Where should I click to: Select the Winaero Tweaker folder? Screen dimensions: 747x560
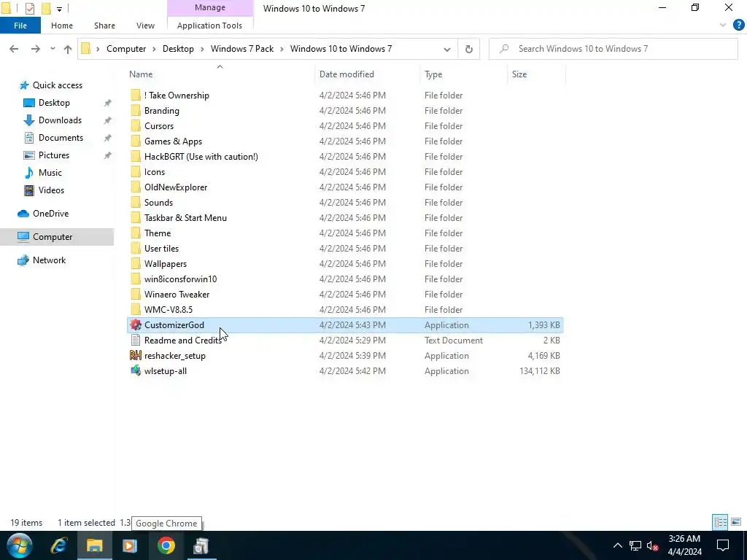pyautogui.click(x=177, y=295)
